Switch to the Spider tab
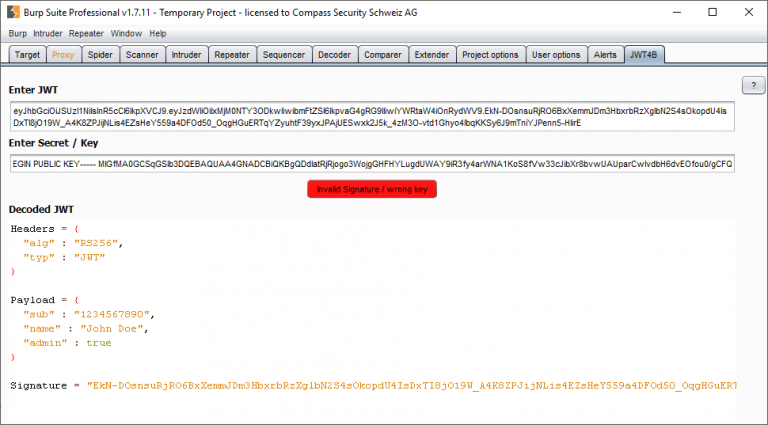Screen dimensions: 768x425 100,55
